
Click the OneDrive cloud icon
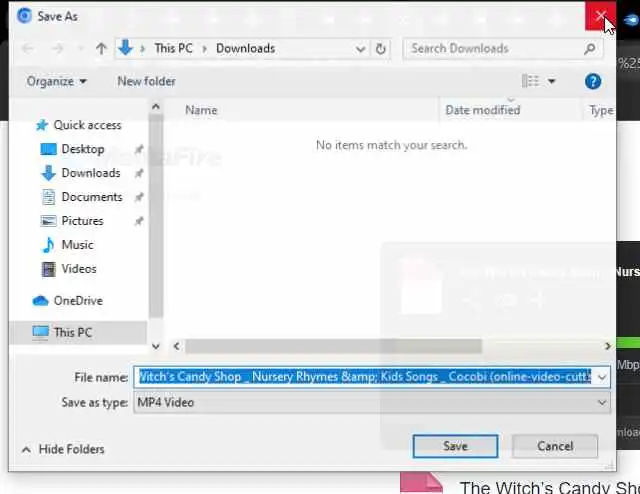40,301
